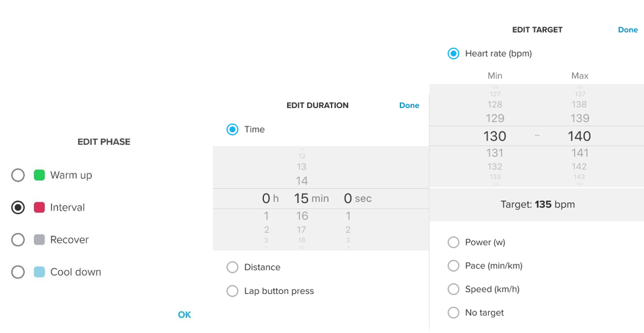Choose Distance as the duration type

(232, 267)
